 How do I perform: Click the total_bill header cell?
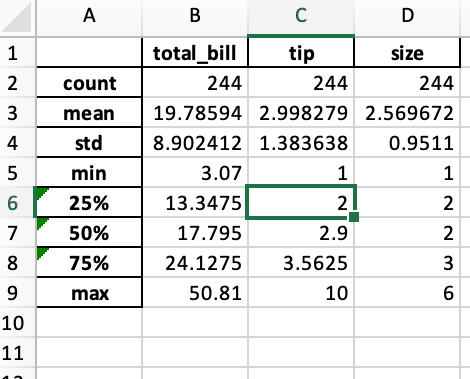tap(195, 53)
